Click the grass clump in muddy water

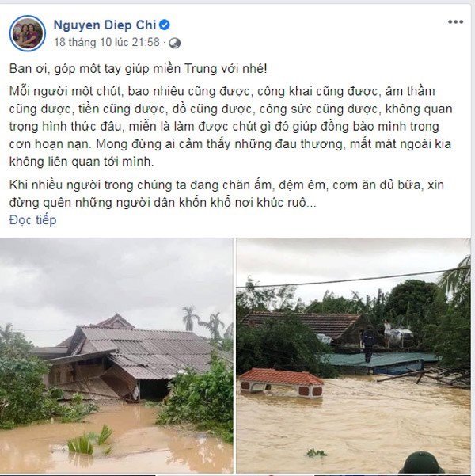[x=90, y=441]
